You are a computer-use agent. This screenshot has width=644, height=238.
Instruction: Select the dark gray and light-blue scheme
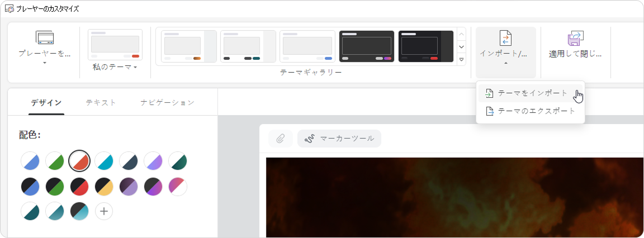tap(79, 211)
